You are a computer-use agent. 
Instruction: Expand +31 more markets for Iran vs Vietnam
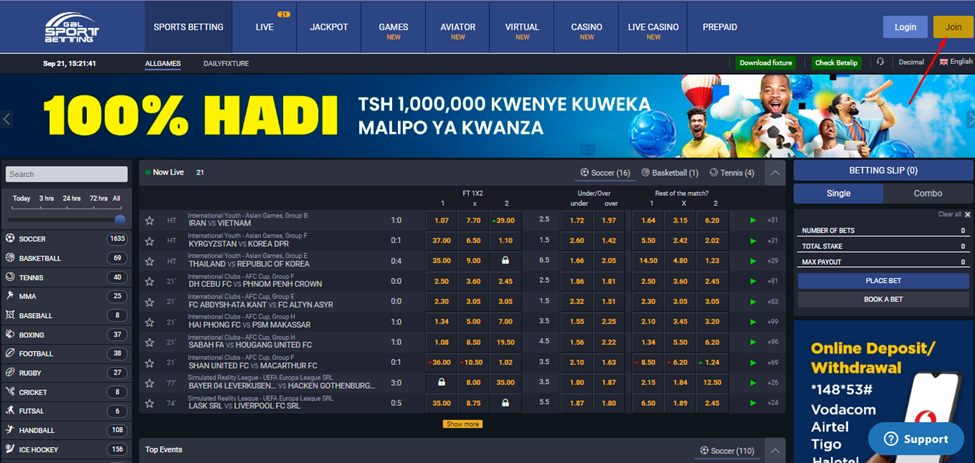tap(772, 221)
